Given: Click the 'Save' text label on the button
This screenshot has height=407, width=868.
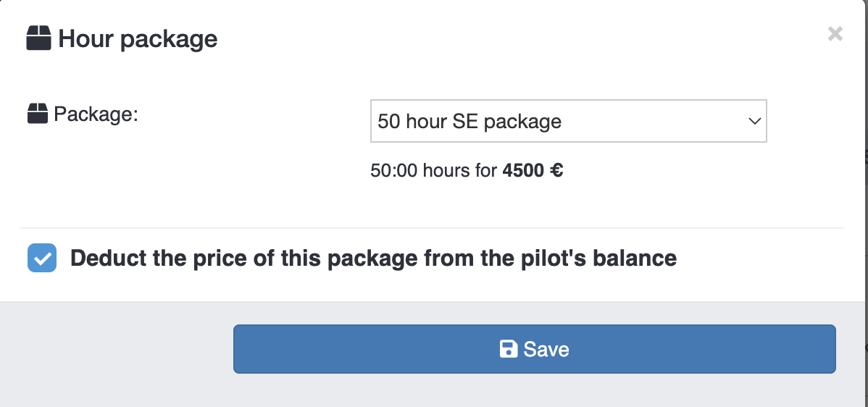Looking at the screenshot, I should tap(546, 350).
